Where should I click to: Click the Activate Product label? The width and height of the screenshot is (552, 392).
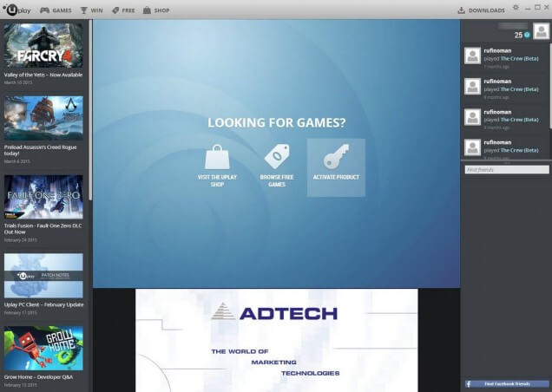tap(336, 177)
